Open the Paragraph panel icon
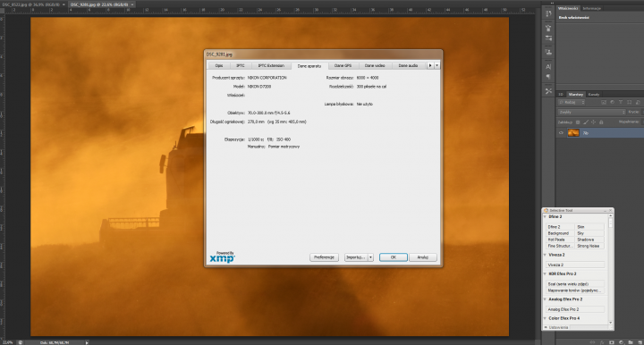This screenshot has width=644, height=345. [548, 77]
